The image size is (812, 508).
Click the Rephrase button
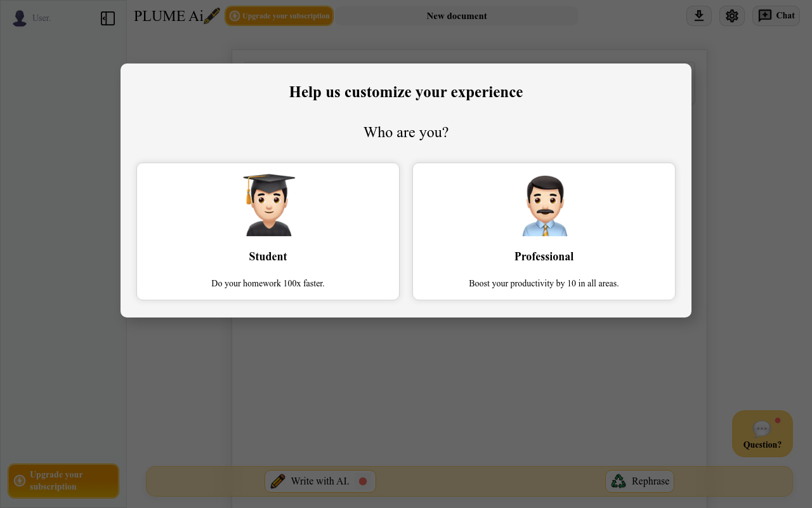[640, 481]
